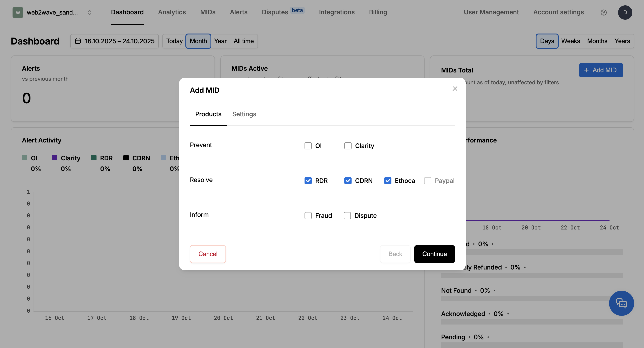Close the Add MID dialog with X
This screenshot has width=644, height=348.
455,89
